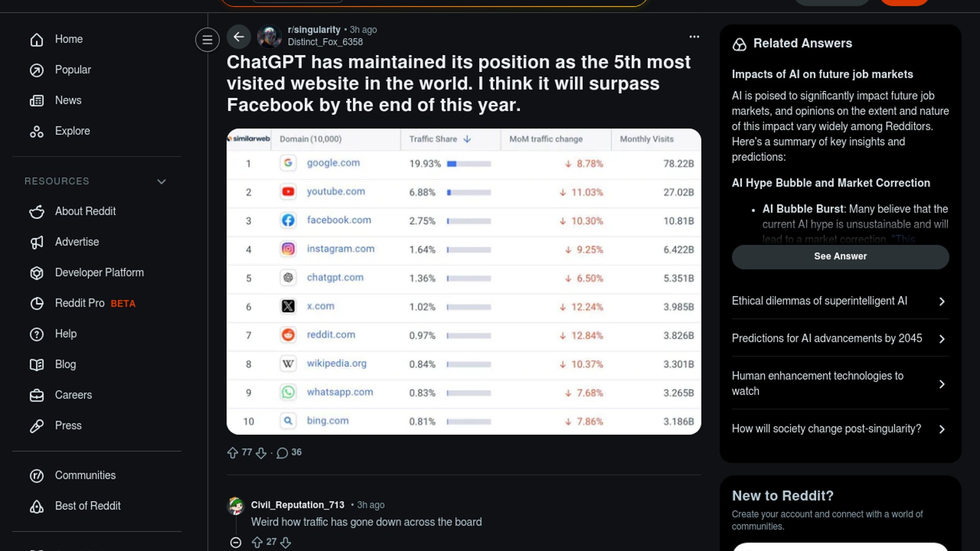980x551 pixels.
Task: Click the See Answer button
Action: coord(840,257)
